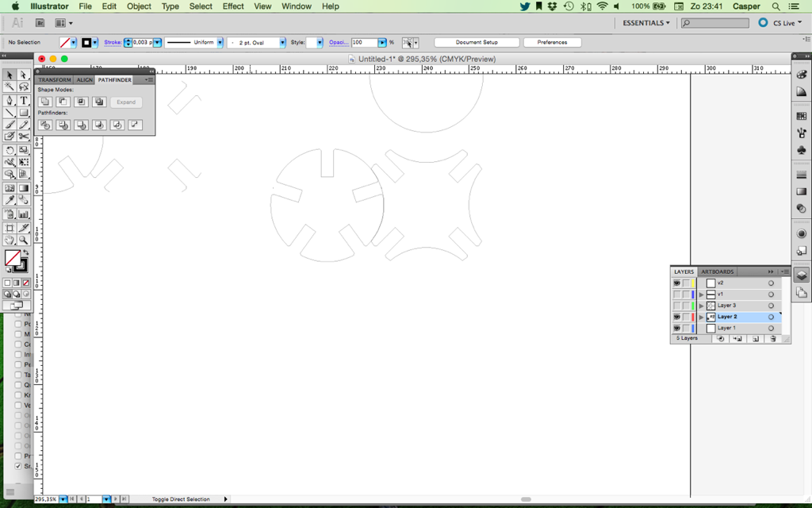This screenshot has width=812, height=508.
Task: Click Create New Layer icon in Layers panel
Action: [x=756, y=338]
